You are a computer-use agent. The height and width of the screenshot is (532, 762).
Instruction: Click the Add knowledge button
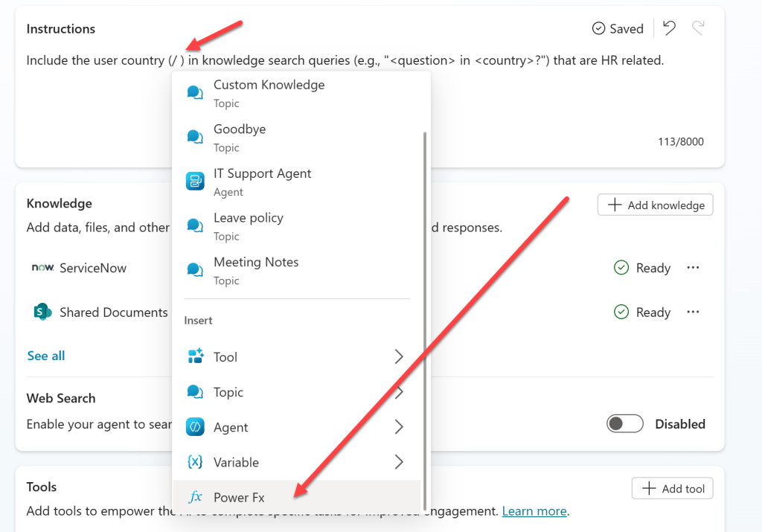point(655,205)
